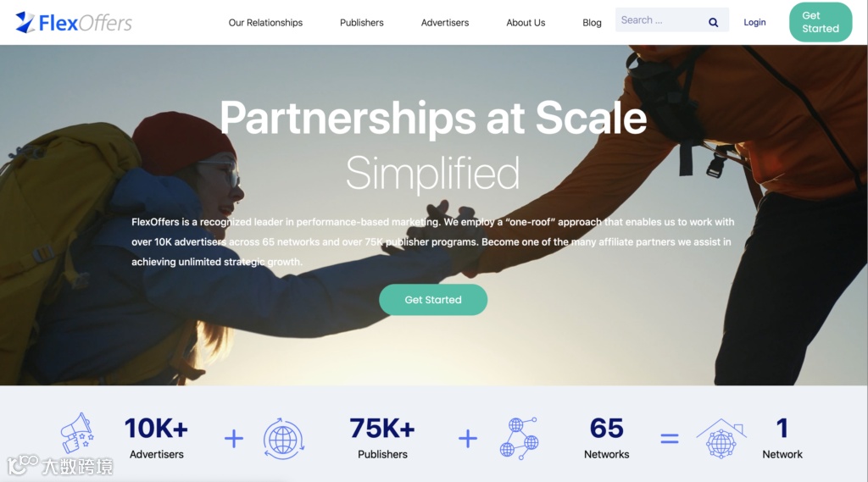Click the connected globes Networks icon

pyautogui.click(x=519, y=439)
